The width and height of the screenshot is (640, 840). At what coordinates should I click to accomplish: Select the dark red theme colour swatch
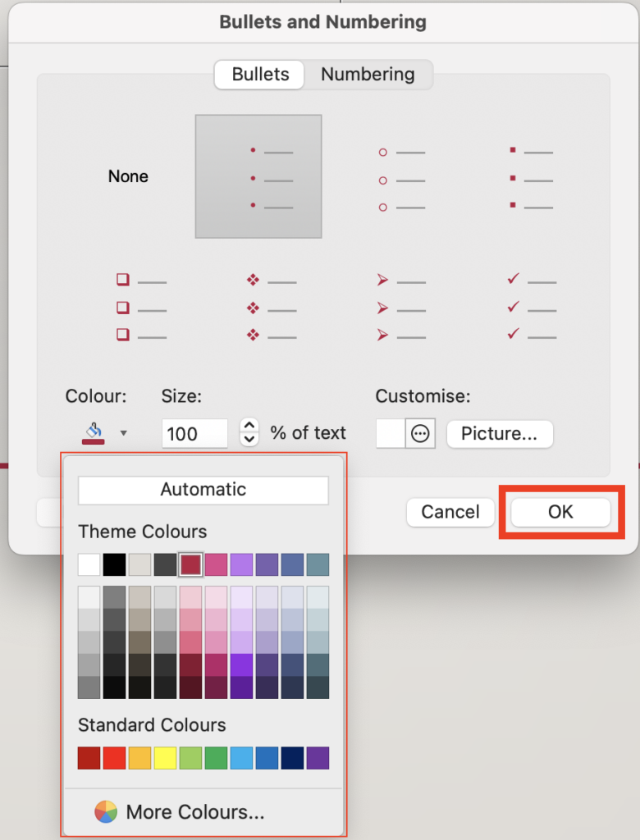pyautogui.click(x=190, y=564)
